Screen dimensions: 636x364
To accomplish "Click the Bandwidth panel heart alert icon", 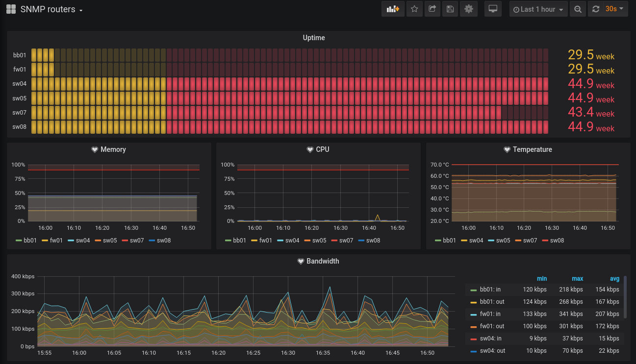I will (301, 261).
